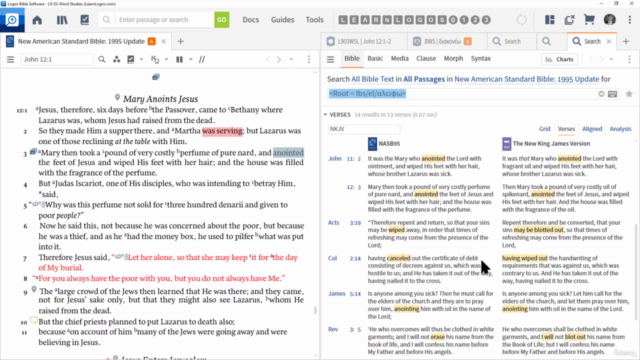Image resolution: width=640 pixels, height=360 pixels.
Task: Click the close all panels icon
Action: [569, 20]
